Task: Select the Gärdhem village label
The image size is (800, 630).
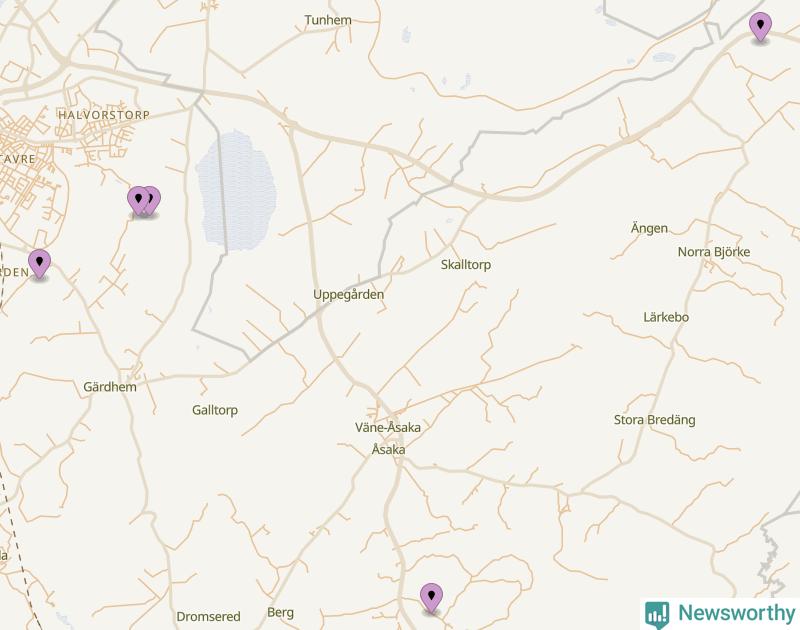Action: click(x=110, y=387)
